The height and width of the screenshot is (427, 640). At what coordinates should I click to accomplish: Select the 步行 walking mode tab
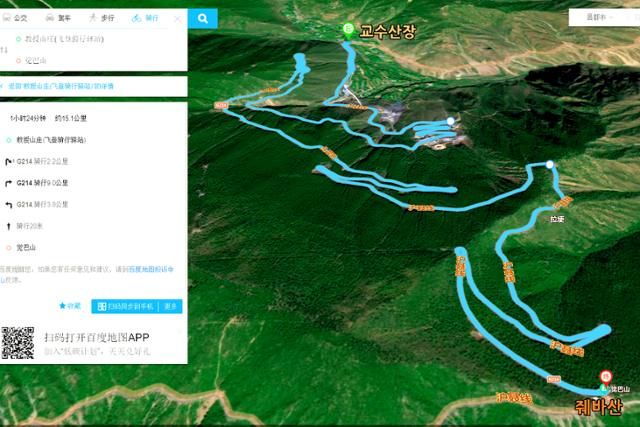[100, 18]
